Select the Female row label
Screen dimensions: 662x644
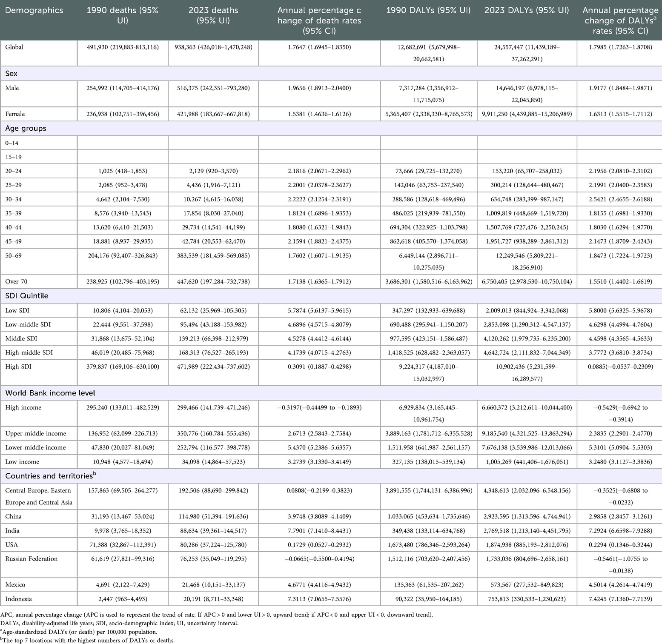15,114
